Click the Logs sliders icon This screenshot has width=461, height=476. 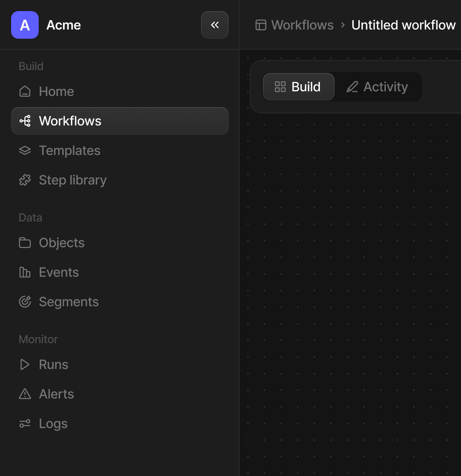pyautogui.click(x=25, y=424)
